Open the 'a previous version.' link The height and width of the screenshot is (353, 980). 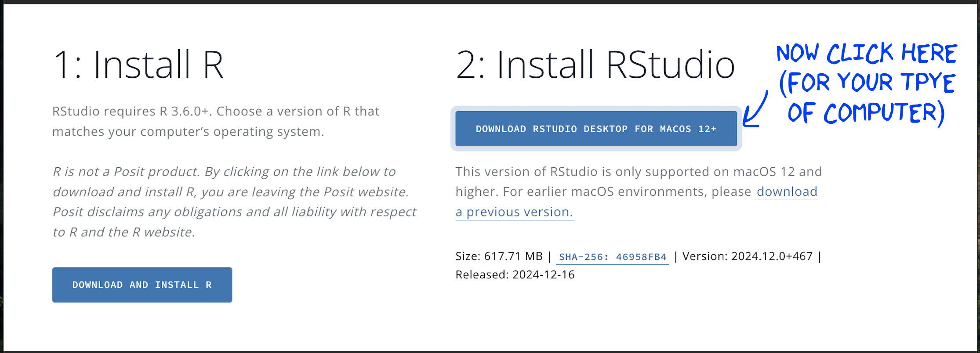(514, 212)
